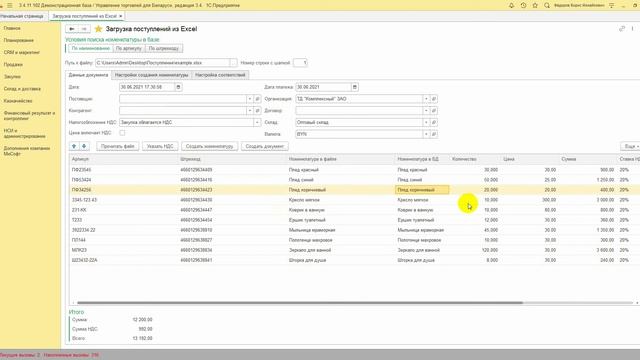Open the Склад и доставка section
This screenshot has height=360, width=640.
[22, 89]
